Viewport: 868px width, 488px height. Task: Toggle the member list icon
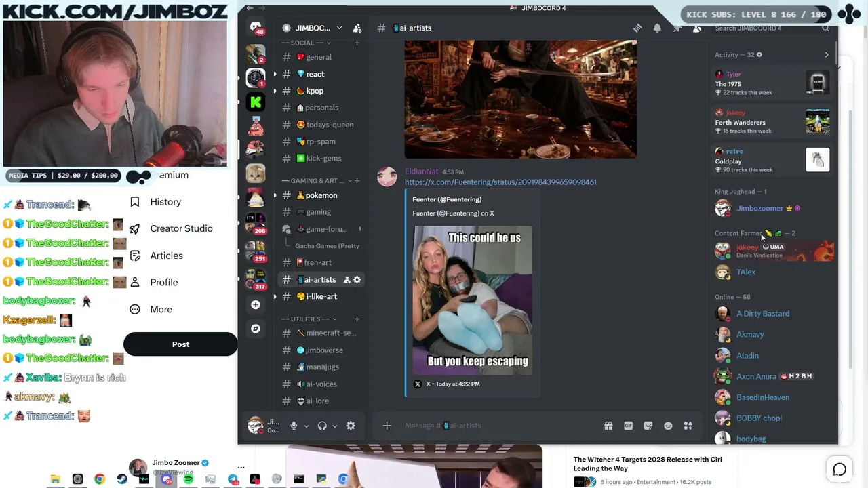coord(696,28)
